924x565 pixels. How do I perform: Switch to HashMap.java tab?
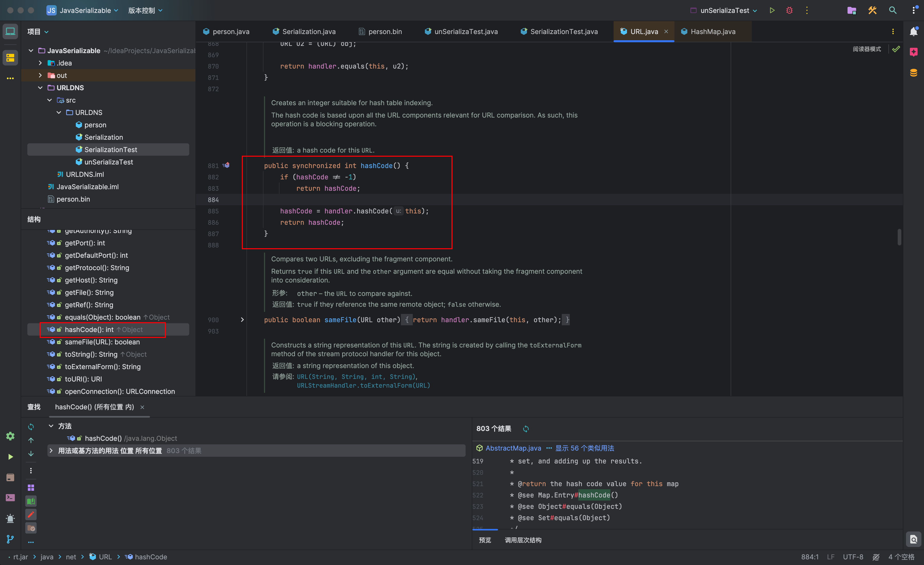point(708,31)
